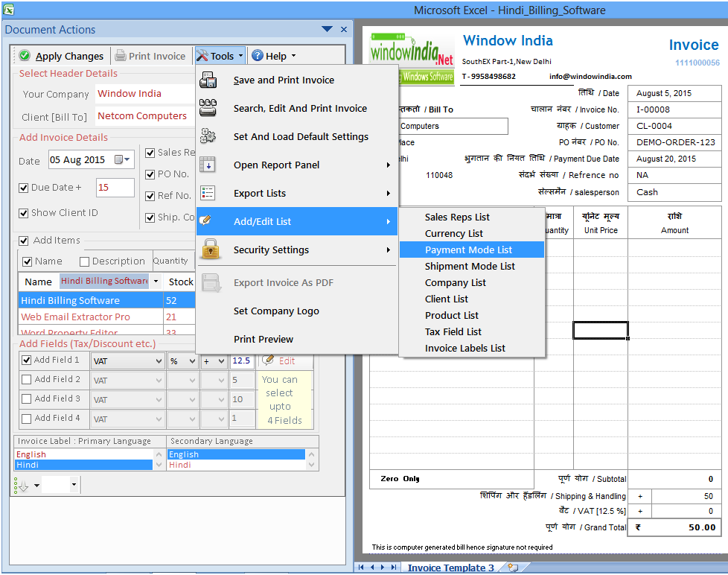
Task: Click the Tools wrench icon
Action: (x=202, y=56)
